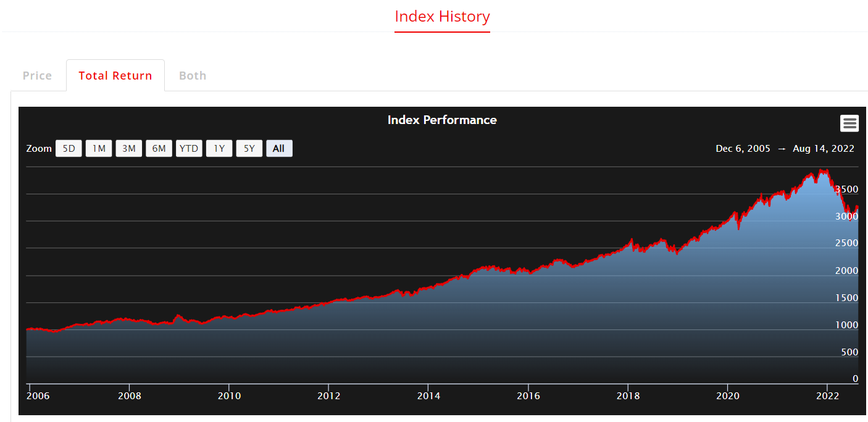868x422 pixels.
Task: Edit the start date Dec 6, 2005
Action: tap(743, 149)
